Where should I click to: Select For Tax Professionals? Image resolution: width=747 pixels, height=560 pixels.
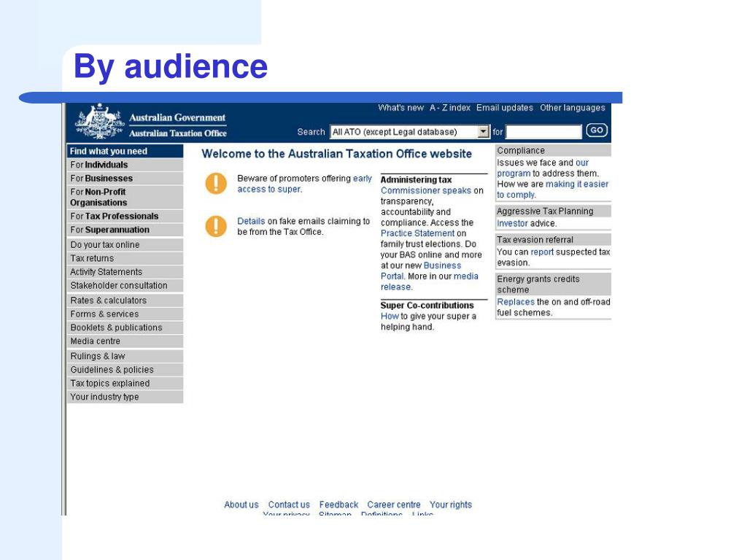pyautogui.click(x=125, y=216)
